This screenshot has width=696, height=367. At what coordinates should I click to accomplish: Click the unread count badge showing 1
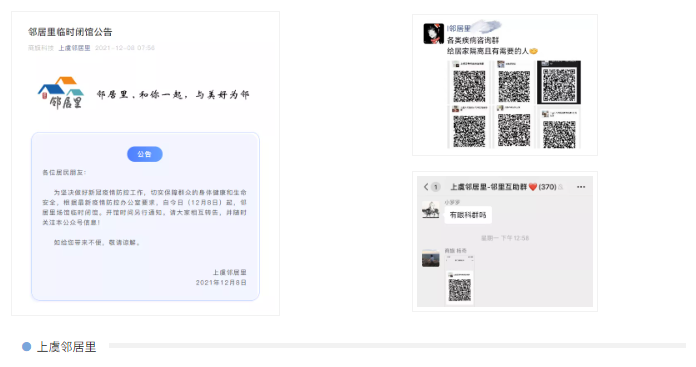436,187
